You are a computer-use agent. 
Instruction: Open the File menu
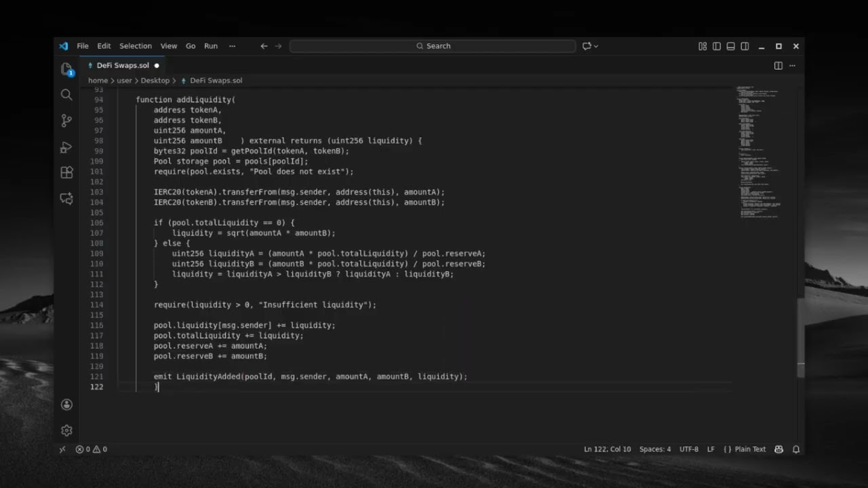(83, 46)
